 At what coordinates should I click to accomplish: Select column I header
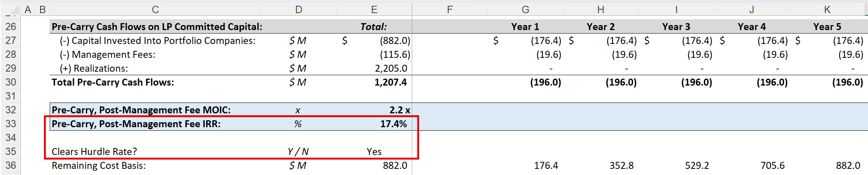[676, 10]
